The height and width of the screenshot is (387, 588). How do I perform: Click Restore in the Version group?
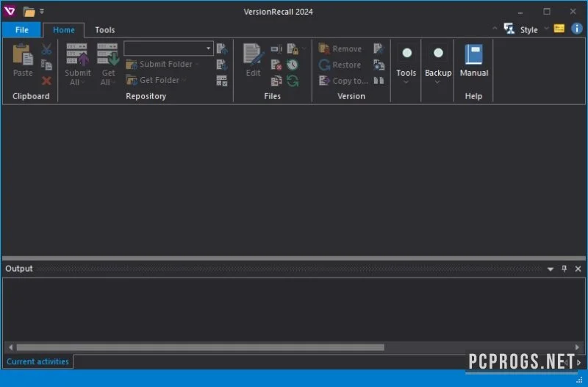click(340, 65)
